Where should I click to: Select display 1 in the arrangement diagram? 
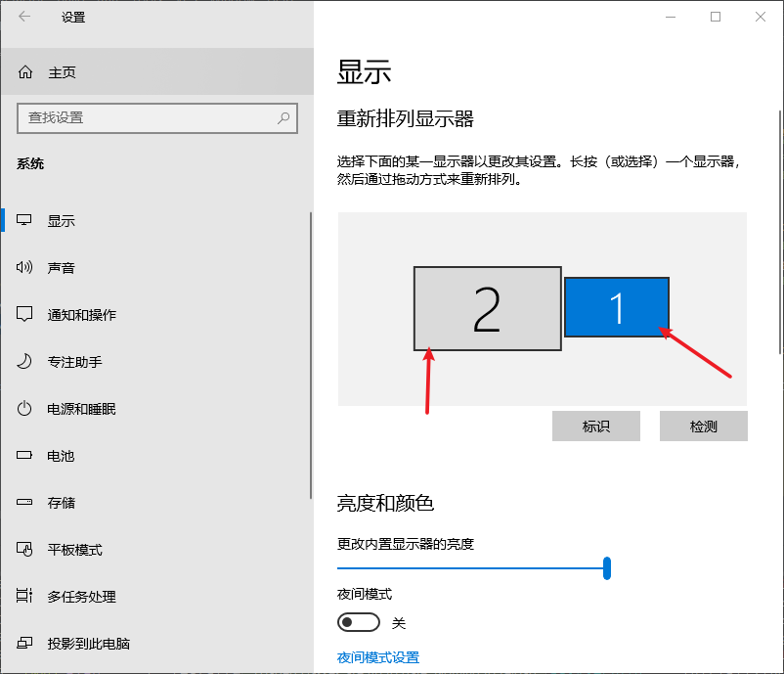[x=617, y=307]
